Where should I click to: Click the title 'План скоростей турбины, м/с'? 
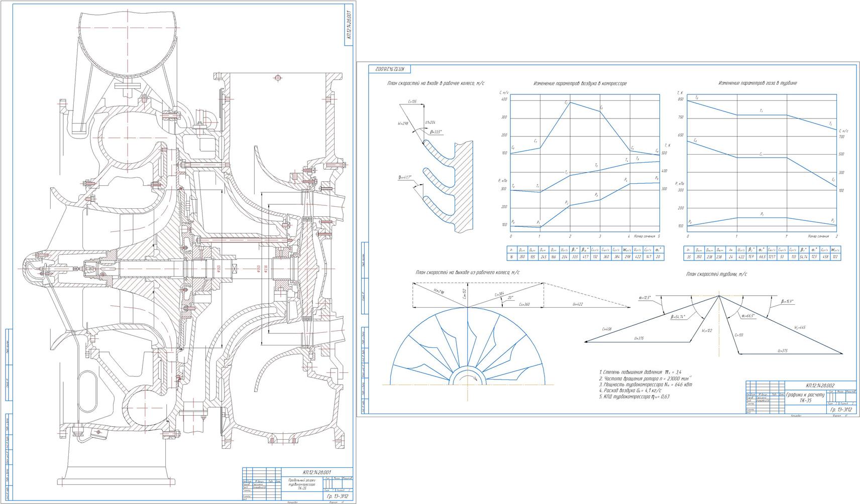point(717,274)
